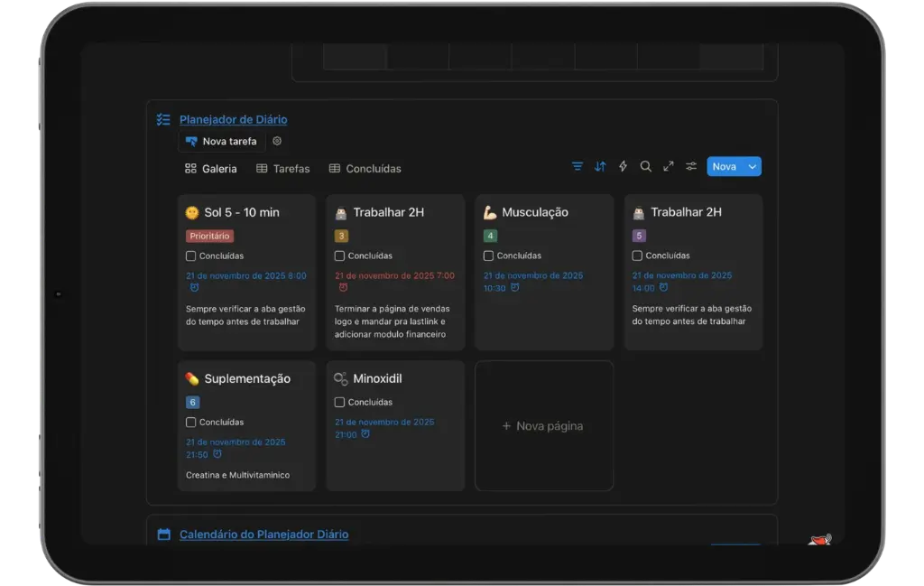Click reminder alarm icon on Suplementação card
Image resolution: width=924 pixels, height=586 pixels.
pyautogui.click(x=217, y=454)
